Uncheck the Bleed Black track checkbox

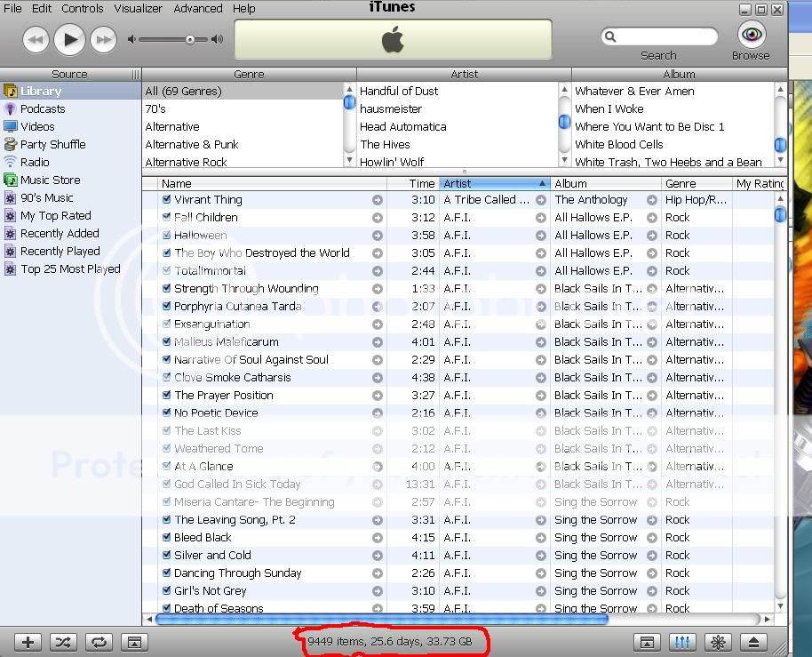pyautogui.click(x=166, y=538)
